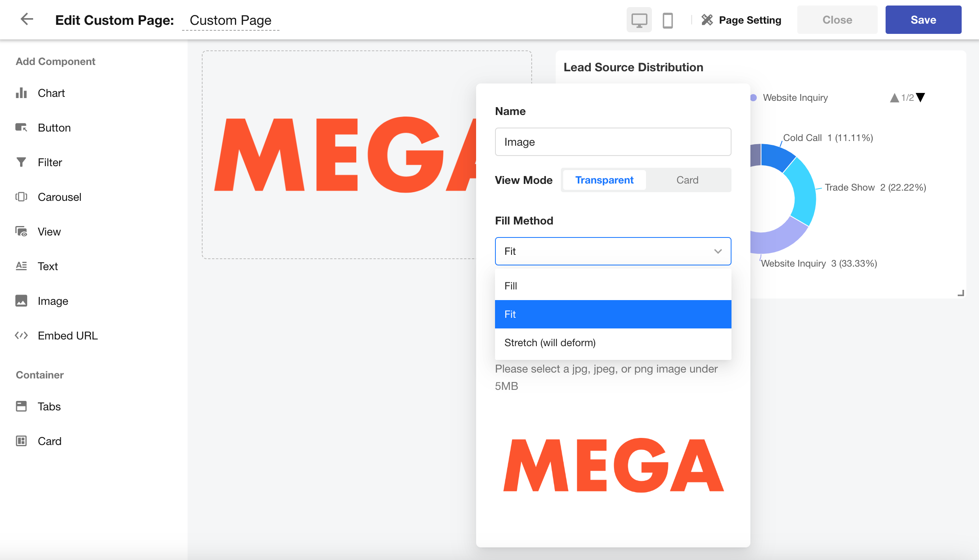This screenshot has height=560, width=979.
Task: Add an Embed URL component
Action: pyautogui.click(x=67, y=336)
